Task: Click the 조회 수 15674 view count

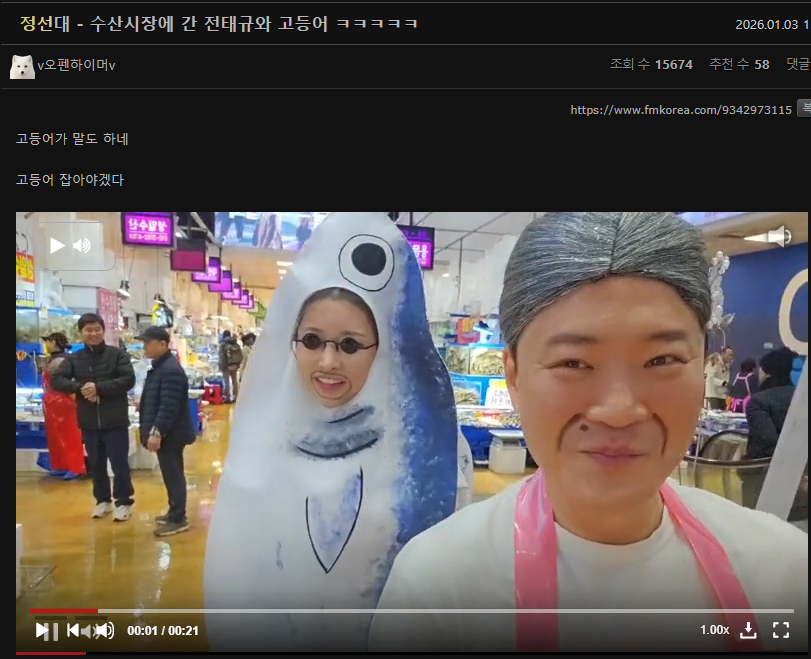Action: pos(651,64)
